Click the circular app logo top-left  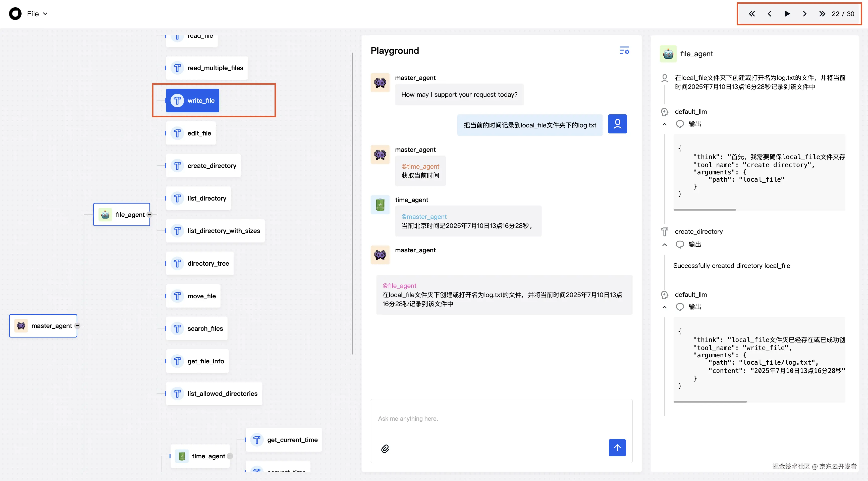[x=15, y=14]
